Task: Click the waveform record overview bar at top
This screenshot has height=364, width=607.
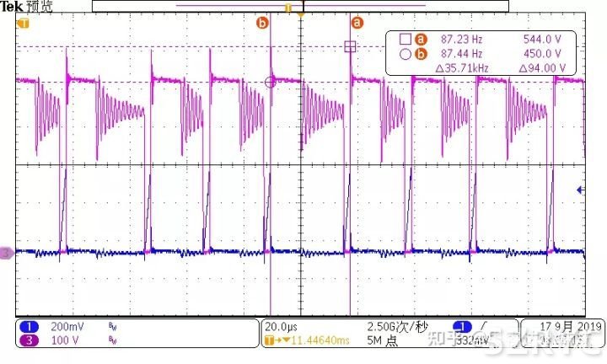Action: tap(299, 6)
